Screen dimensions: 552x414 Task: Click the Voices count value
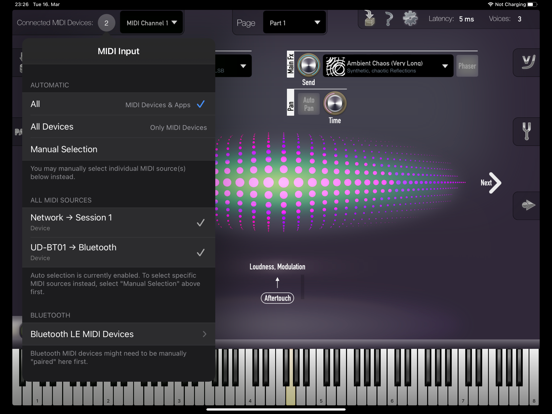[x=519, y=19]
